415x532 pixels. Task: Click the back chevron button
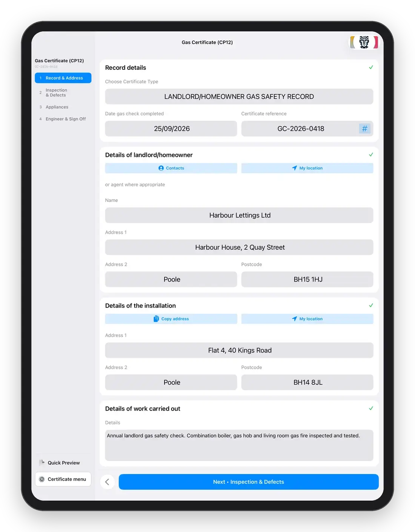pos(108,482)
